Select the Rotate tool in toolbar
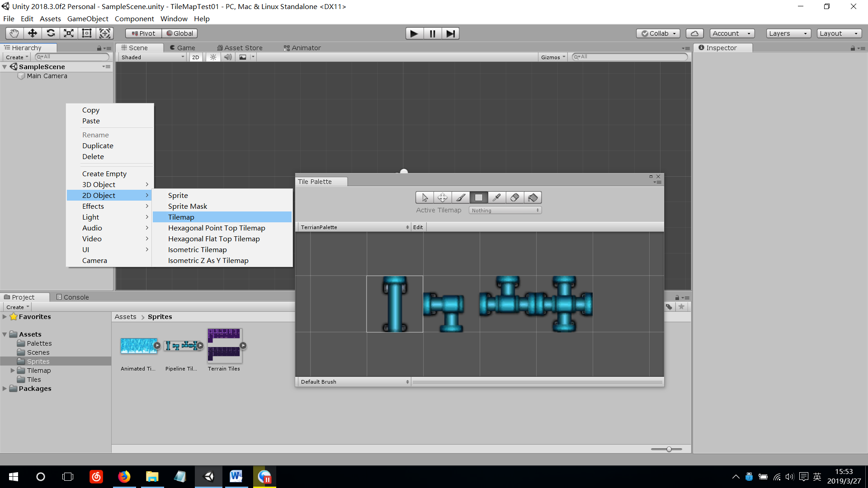868x488 pixels. tap(51, 33)
